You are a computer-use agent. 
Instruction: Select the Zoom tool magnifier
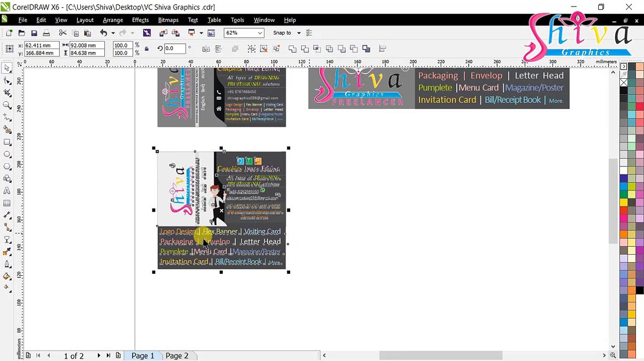[x=7, y=105]
